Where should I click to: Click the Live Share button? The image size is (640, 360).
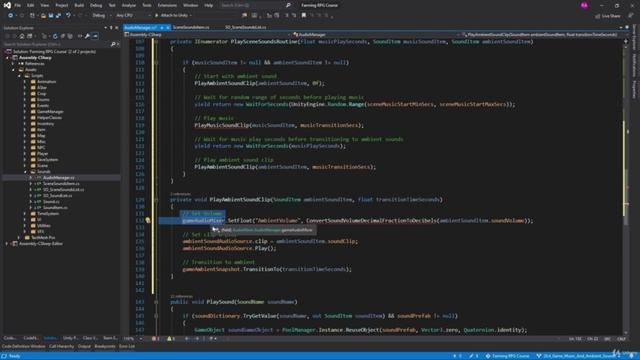click(x=607, y=16)
